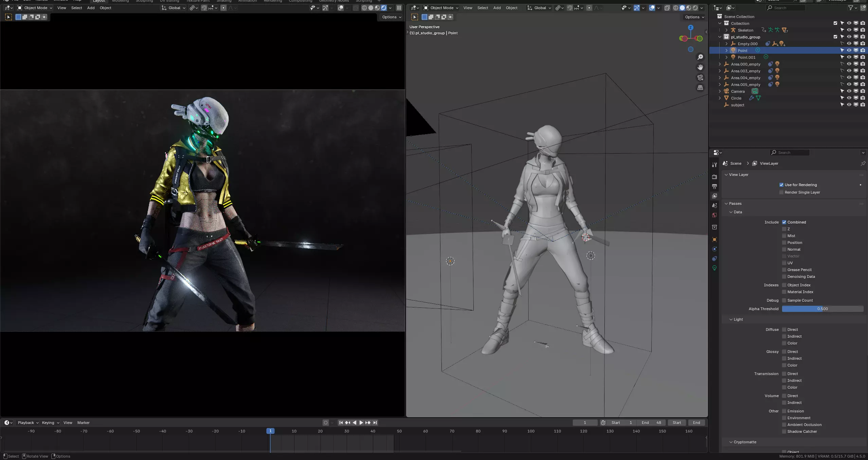Open the Marker menu in timeline

[x=83, y=423]
